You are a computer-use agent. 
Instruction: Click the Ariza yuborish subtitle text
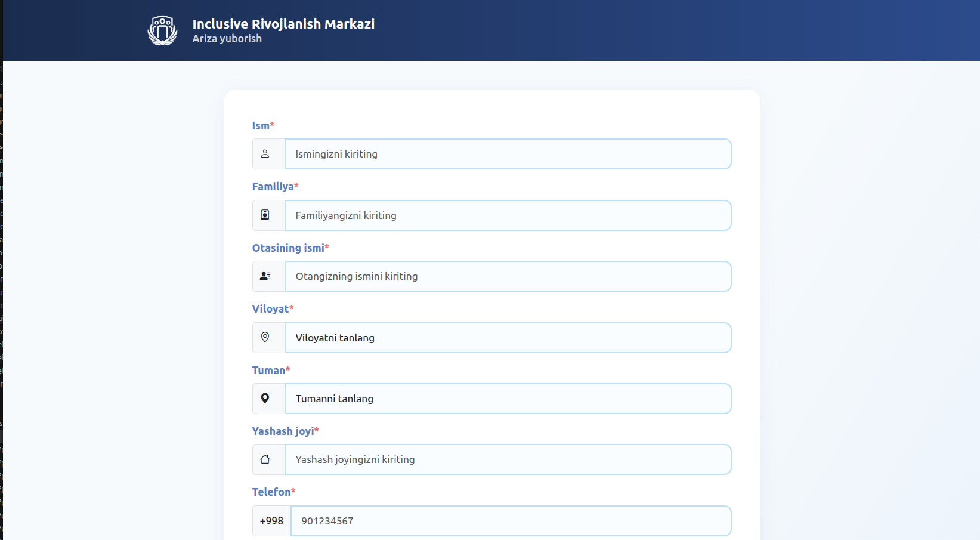(227, 38)
